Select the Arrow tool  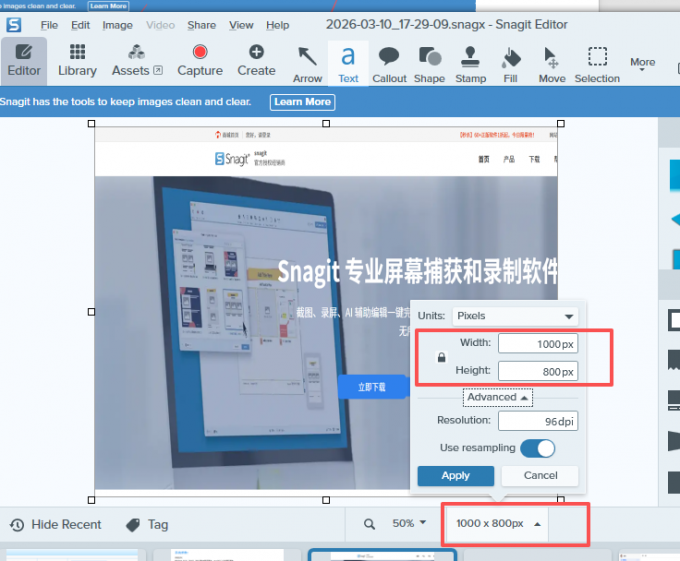click(307, 61)
